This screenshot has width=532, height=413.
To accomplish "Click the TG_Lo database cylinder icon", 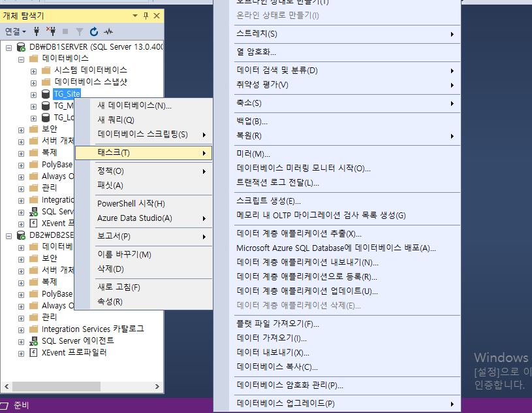I will pyautogui.click(x=46, y=118).
